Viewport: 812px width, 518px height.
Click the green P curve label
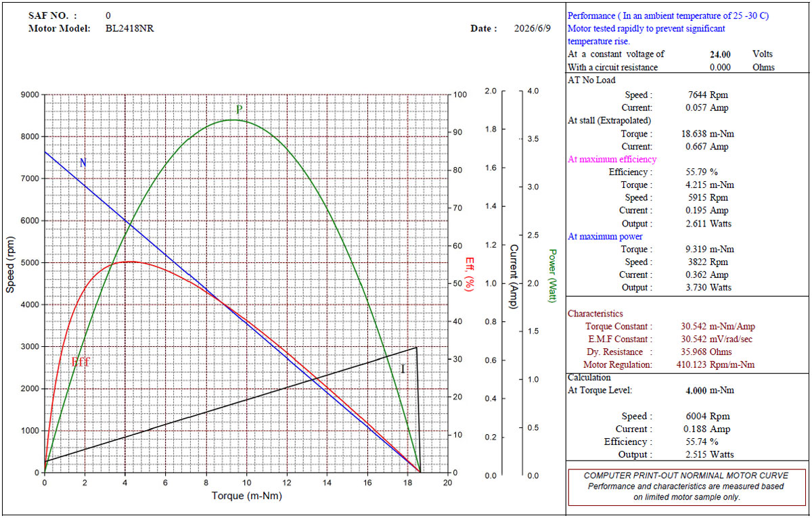pyautogui.click(x=239, y=109)
